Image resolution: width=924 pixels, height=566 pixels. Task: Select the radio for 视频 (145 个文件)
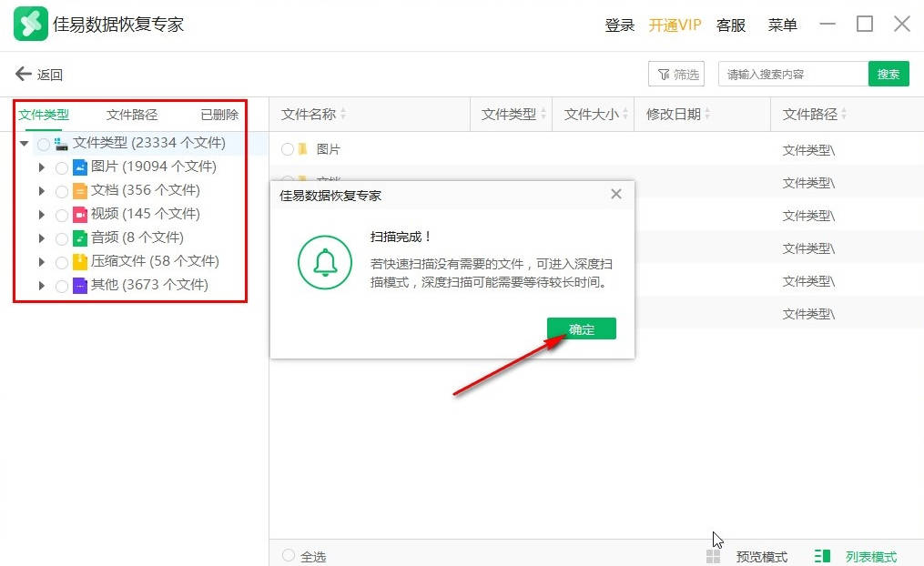61,215
